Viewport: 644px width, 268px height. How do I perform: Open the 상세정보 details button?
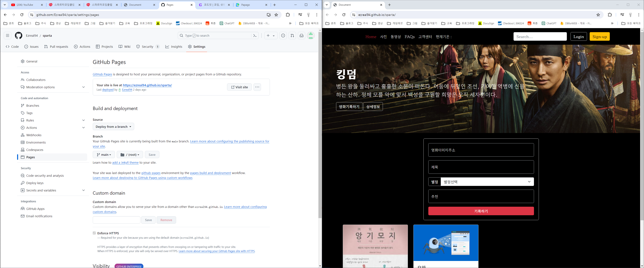(373, 107)
